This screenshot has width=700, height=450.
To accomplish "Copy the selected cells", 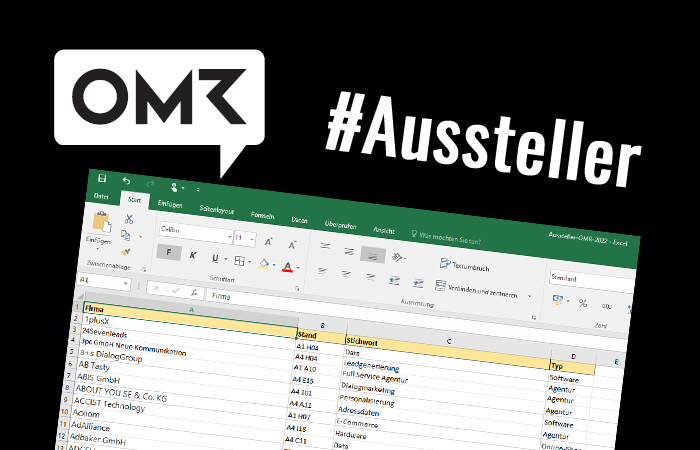I will click(x=126, y=235).
